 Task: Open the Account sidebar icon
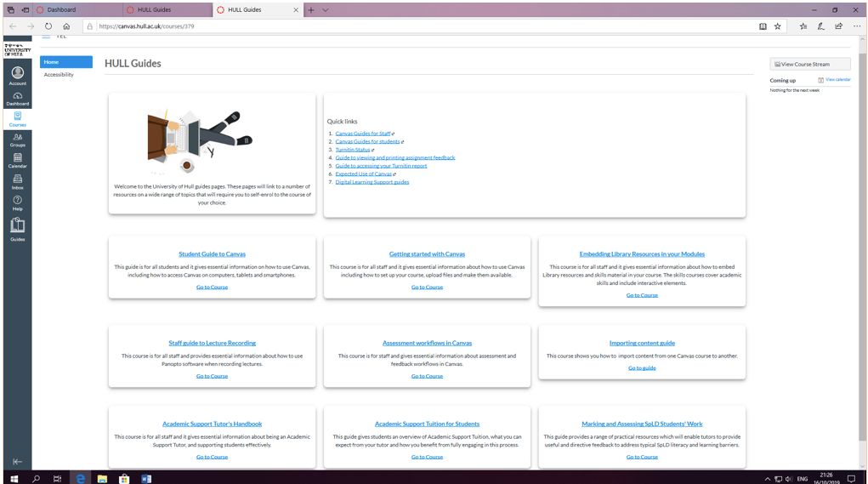pyautogui.click(x=18, y=76)
